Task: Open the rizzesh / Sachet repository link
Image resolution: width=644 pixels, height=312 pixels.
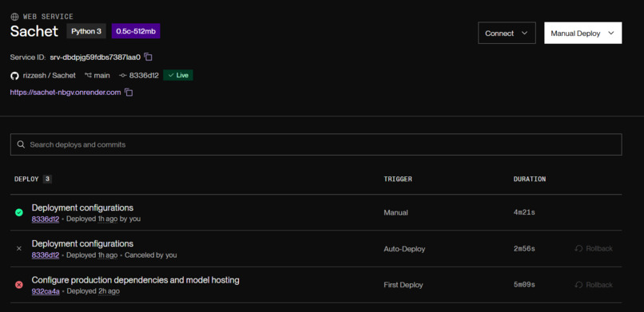Action: coord(50,76)
